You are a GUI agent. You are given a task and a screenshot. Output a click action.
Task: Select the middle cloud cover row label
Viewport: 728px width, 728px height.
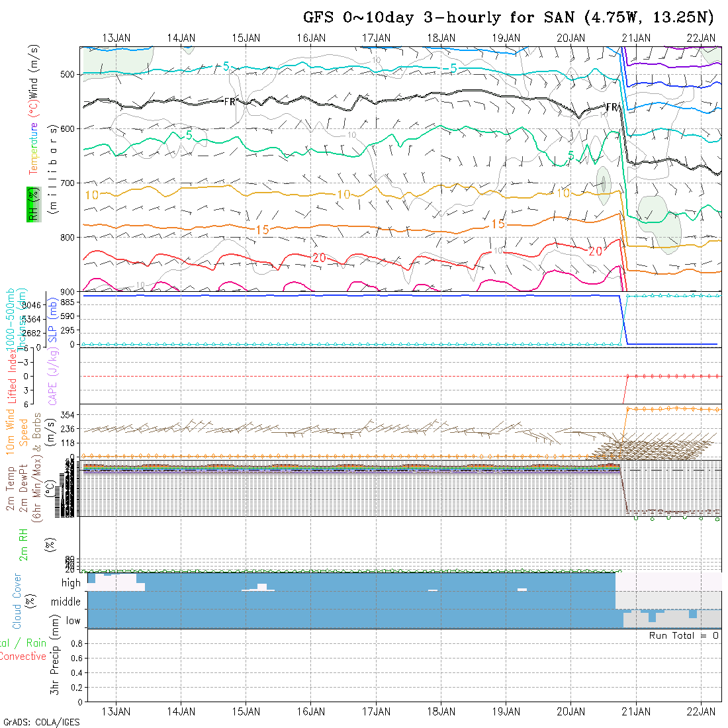pos(66,602)
